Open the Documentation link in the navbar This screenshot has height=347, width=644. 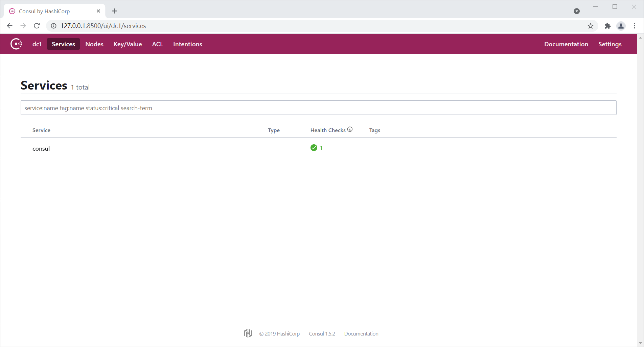pos(566,44)
